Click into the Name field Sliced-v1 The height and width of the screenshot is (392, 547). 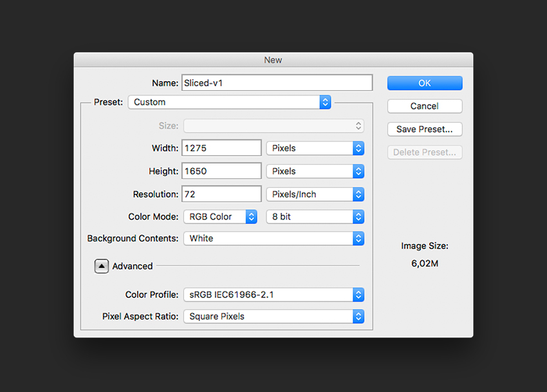(x=277, y=83)
